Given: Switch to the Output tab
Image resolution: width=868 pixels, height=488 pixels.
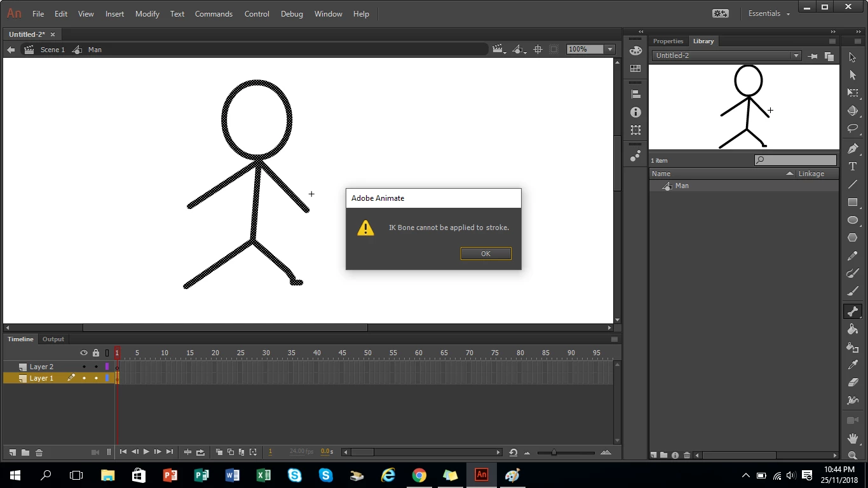Looking at the screenshot, I should tap(53, 339).
